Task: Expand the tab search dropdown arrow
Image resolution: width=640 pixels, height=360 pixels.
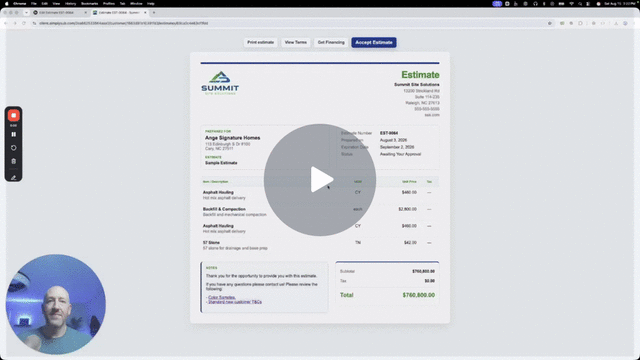Action: coord(26,13)
